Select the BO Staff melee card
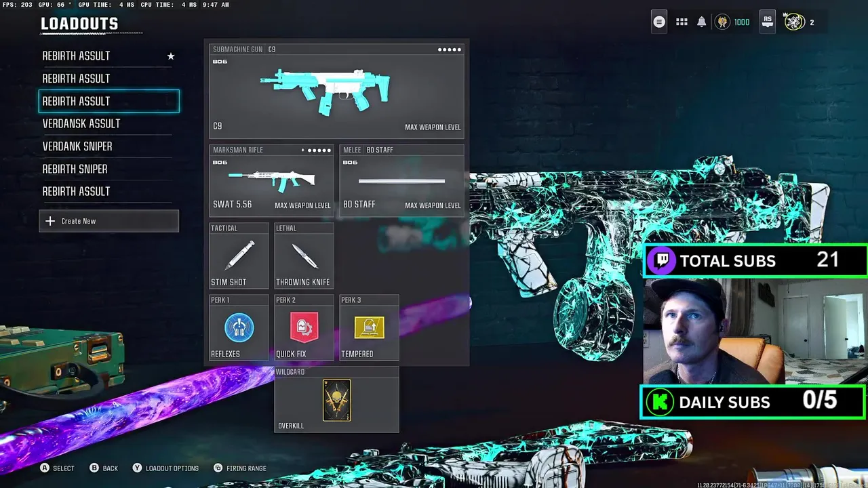Image resolution: width=868 pixels, height=488 pixels. [401, 180]
